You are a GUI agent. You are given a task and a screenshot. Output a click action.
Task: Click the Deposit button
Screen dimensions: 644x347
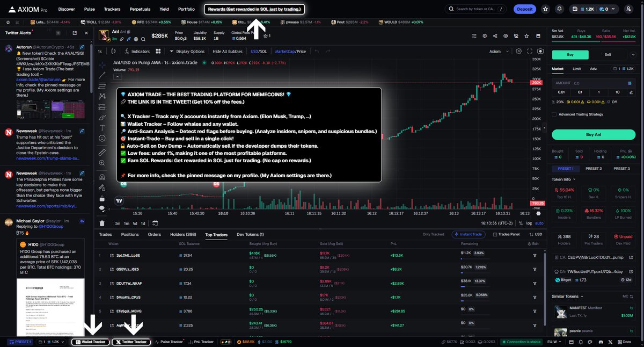524,9
